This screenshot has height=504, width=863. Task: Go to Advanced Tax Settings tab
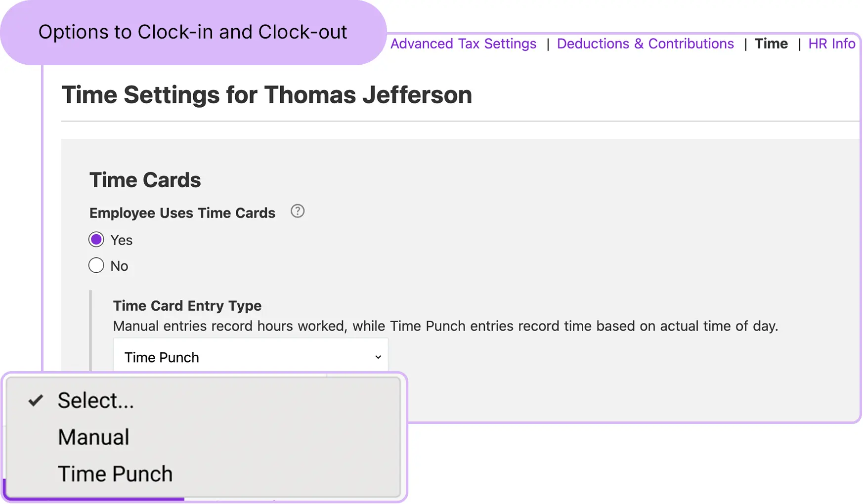[463, 43]
